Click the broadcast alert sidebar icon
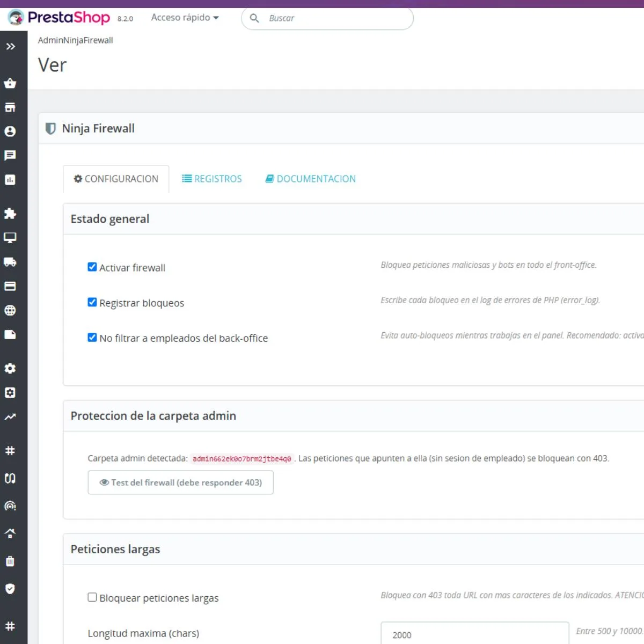The width and height of the screenshot is (644, 644). (x=10, y=506)
